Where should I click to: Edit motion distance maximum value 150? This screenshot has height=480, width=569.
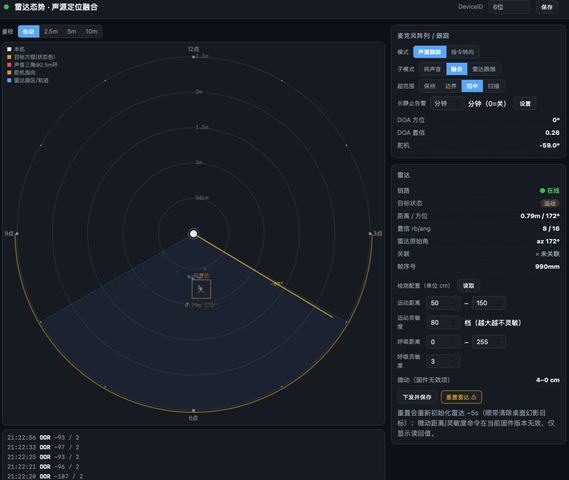[489, 303]
